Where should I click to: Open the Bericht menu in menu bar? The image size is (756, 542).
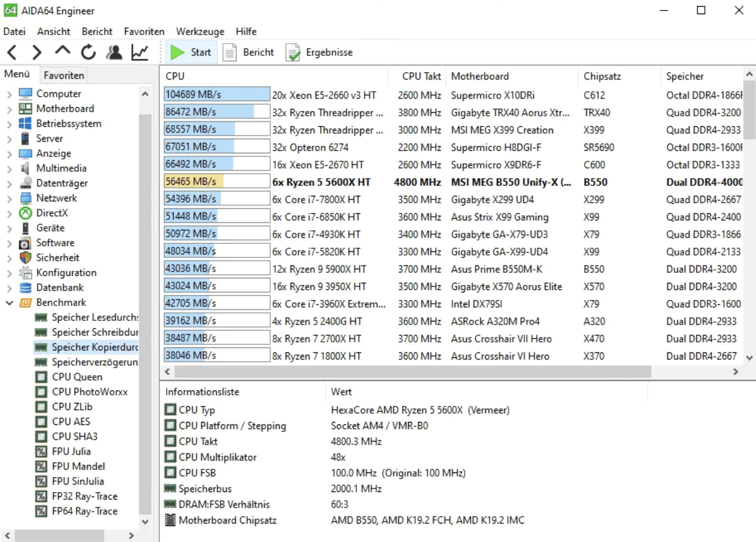97,31
